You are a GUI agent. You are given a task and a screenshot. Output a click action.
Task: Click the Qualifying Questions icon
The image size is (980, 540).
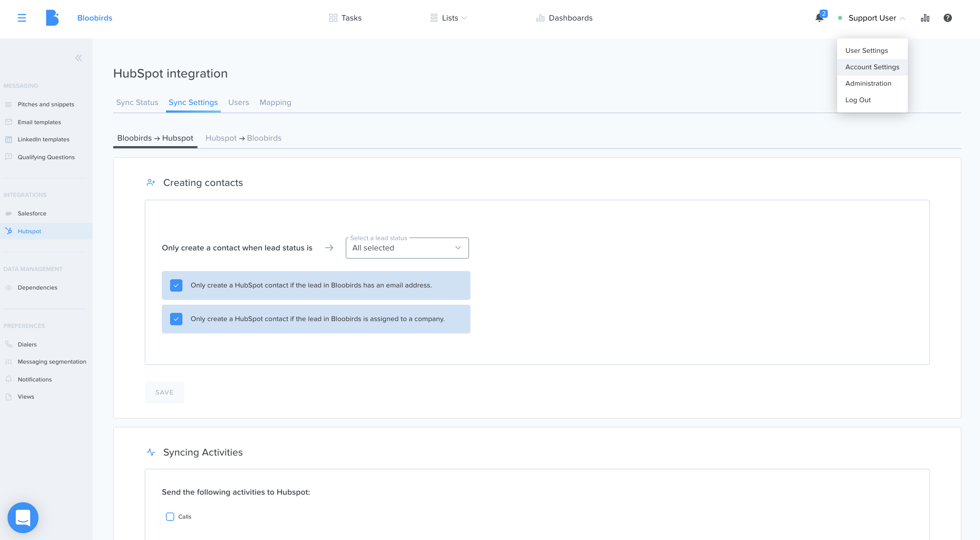(8, 157)
